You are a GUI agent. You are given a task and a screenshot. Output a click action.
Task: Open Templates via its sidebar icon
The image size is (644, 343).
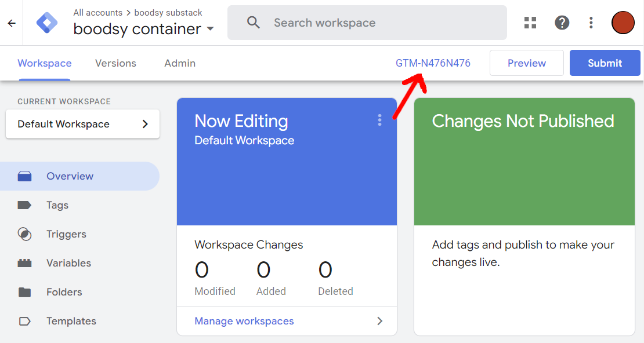24,320
